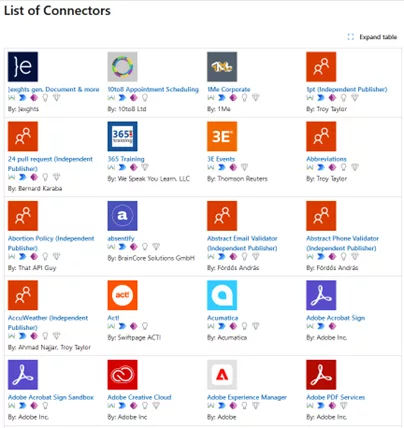Click the 24 pull request connector logo

point(23,136)
